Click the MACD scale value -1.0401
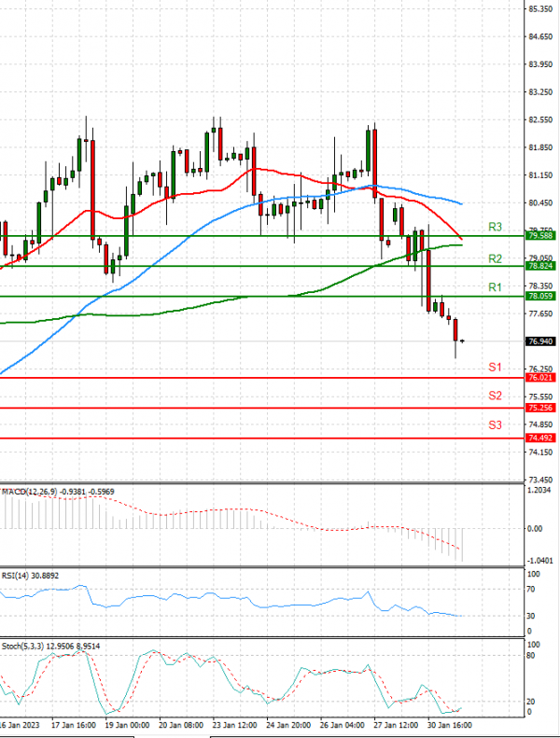 tap(539, 561)
